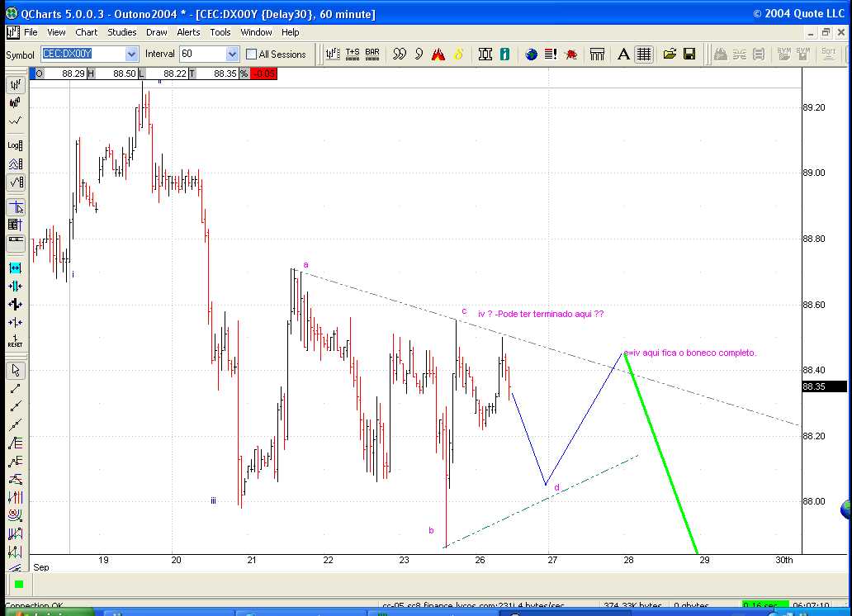Select the bar chart style icon in left toolbar
The image size is (852, 616).
click(x=15, y=84)
